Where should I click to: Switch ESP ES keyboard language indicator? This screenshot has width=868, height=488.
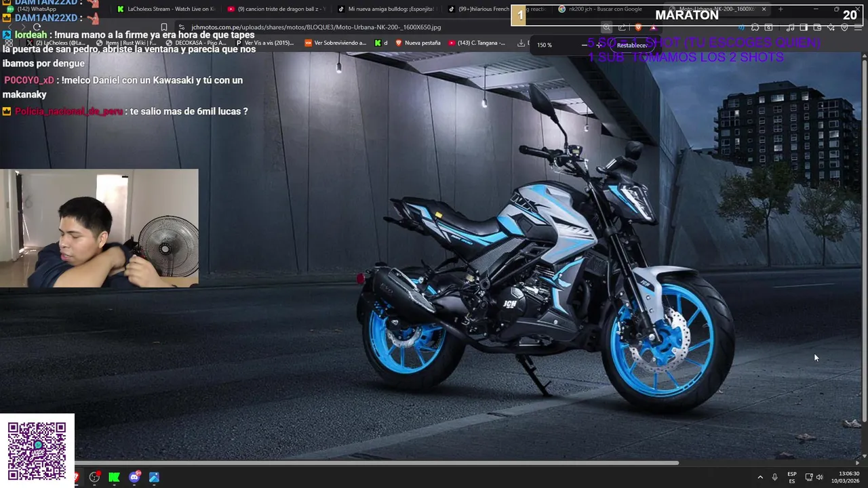(792, 477)
